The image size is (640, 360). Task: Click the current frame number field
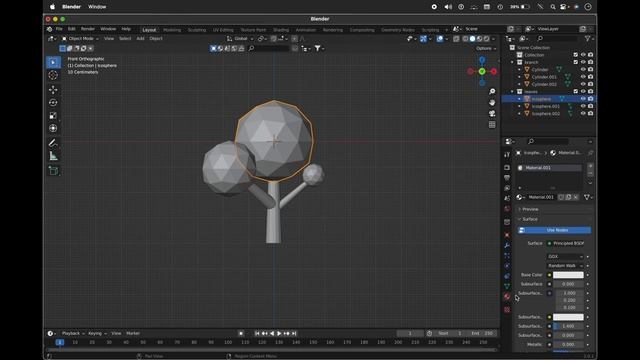tap(410, 333)
